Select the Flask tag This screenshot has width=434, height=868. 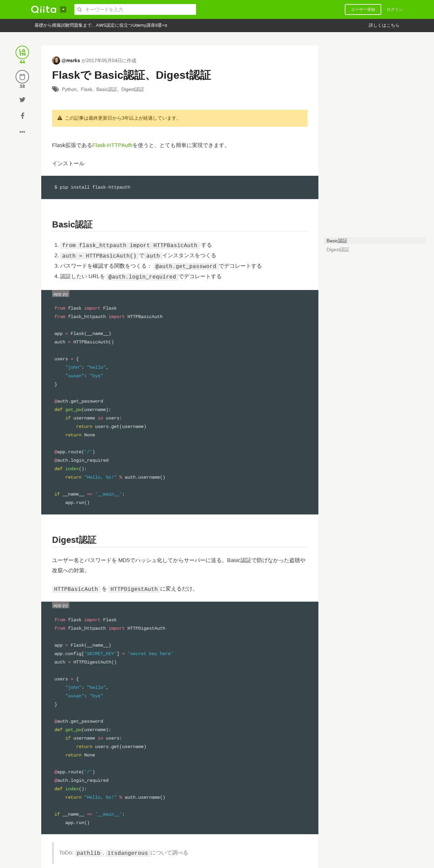tap(87, 89)
